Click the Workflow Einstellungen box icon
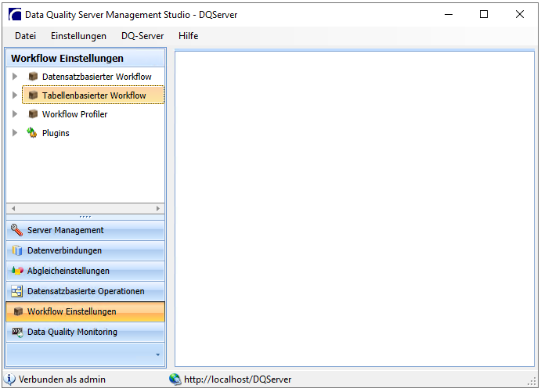Screen dimensions: 541x392 (18, 311)
